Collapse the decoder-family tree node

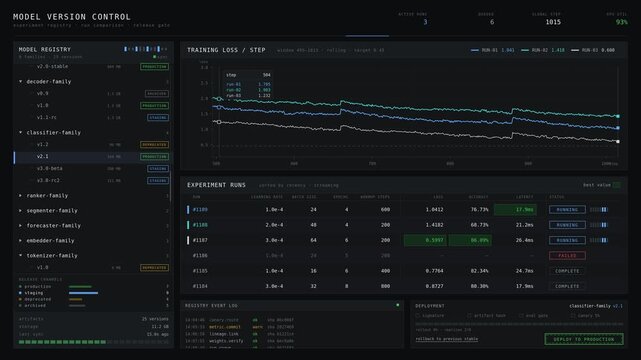tap(20, 82)
